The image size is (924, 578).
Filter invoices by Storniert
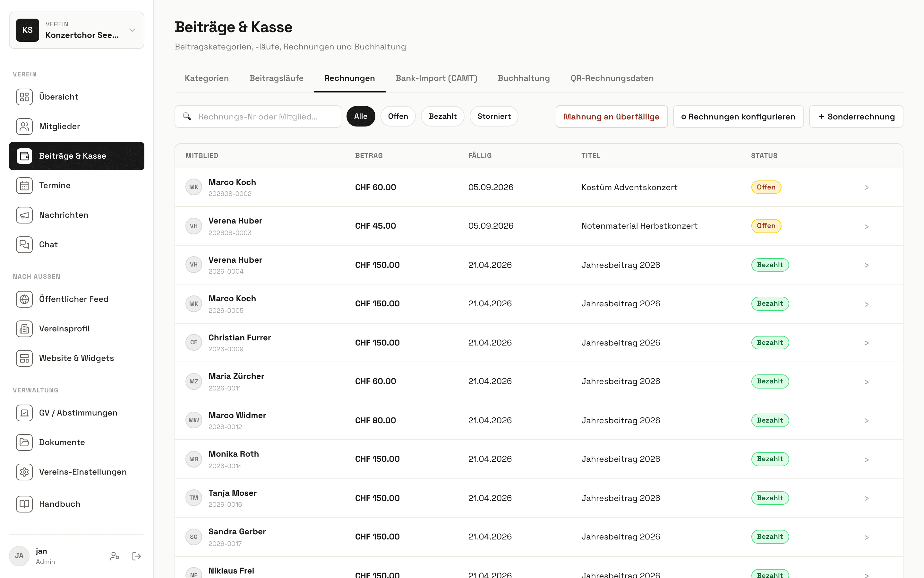click(494, 116)
